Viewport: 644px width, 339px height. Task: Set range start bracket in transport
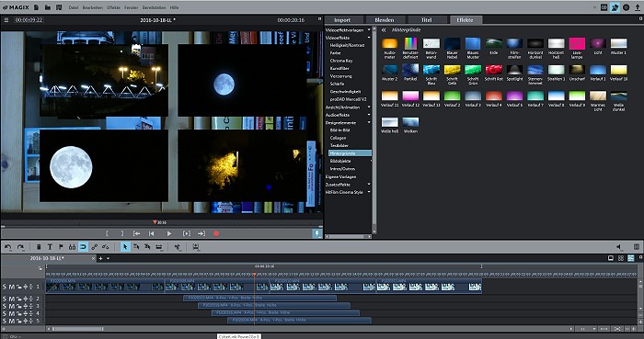[x=108, y=233]
